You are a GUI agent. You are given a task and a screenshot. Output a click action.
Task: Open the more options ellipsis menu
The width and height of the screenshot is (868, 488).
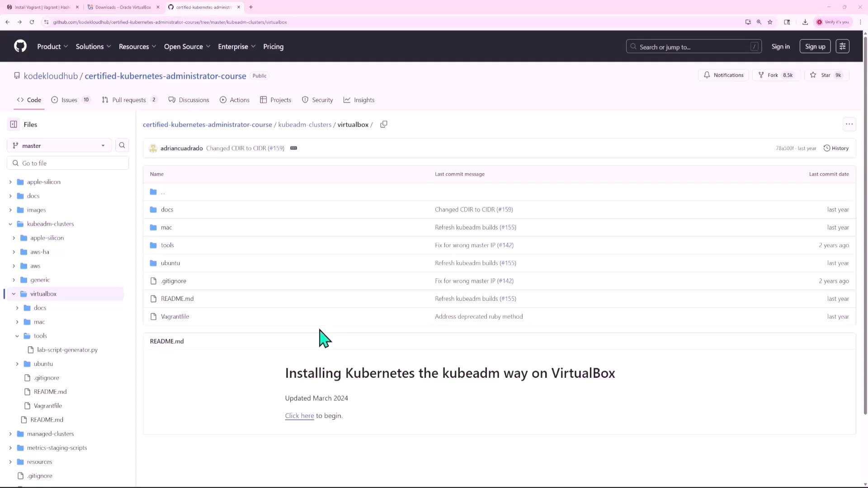click(x=849, y=124)
